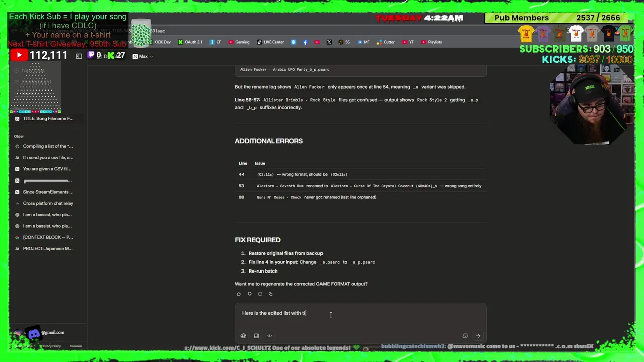Click 'Alien Fucker - Arabic UFO Party_b_p.psarc' code text
Screen dimensions: 644x362
pos(285,70)
